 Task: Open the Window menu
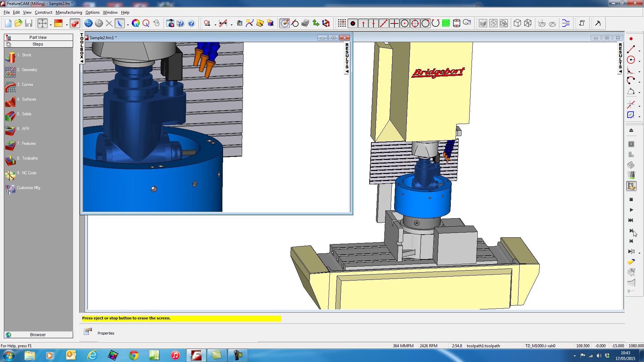(110, 12)
